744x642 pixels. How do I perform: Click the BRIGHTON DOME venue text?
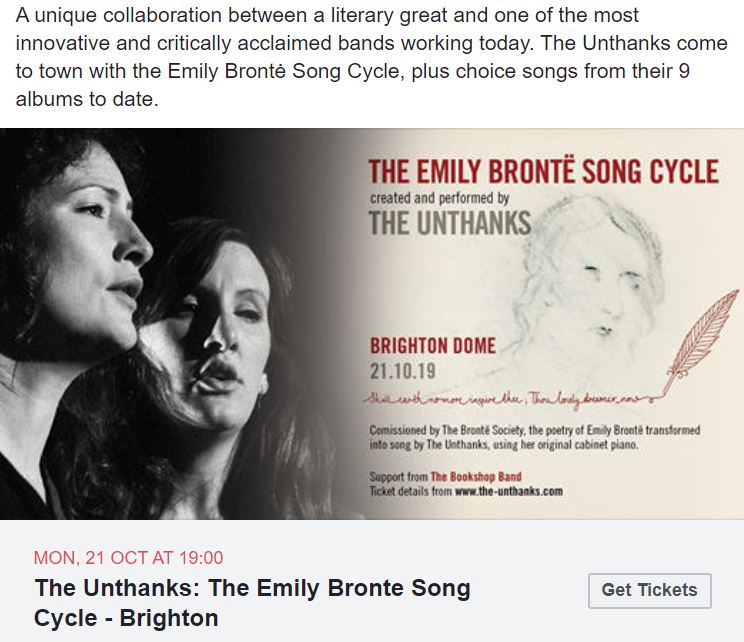click(433, 346)
